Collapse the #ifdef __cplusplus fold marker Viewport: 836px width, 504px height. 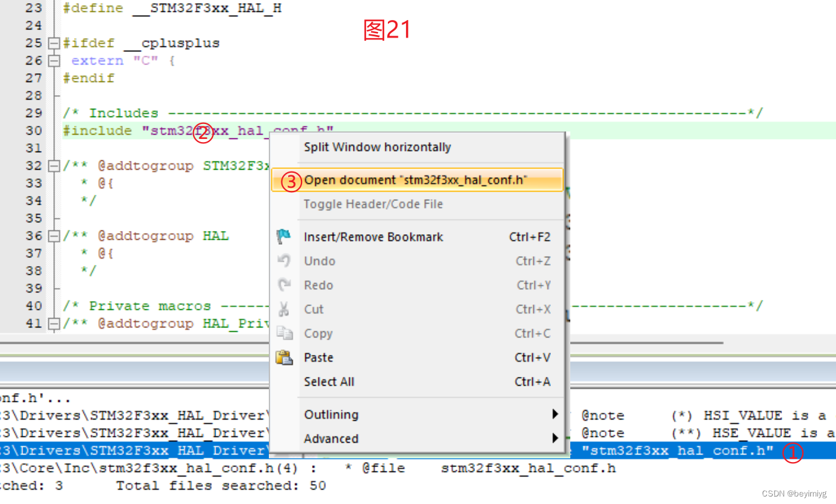(x=53, y=43)
